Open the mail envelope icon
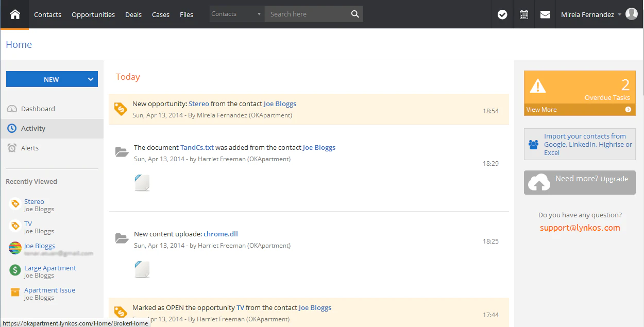The width and height of the screenshot is (644, 327). pos(545,14)
